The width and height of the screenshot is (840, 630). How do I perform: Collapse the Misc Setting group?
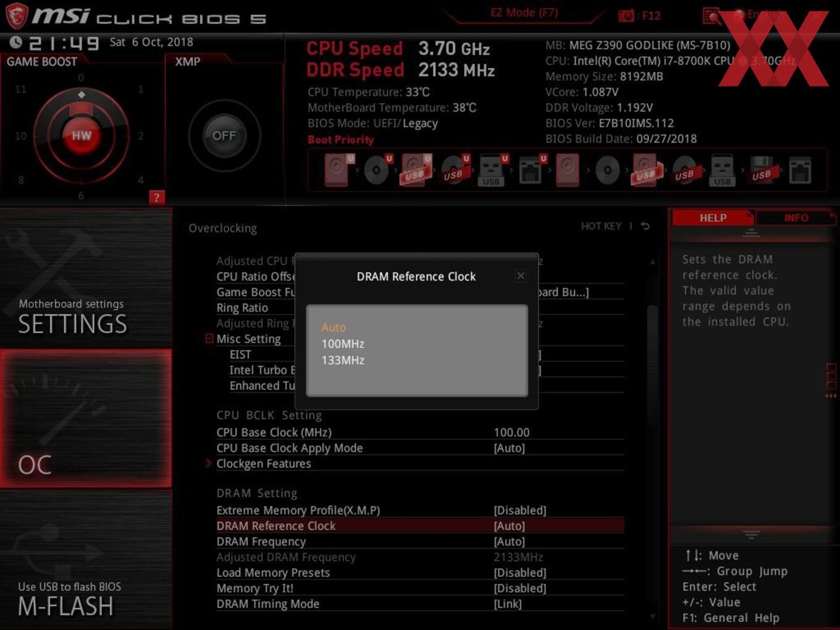(x=209, y=338)
